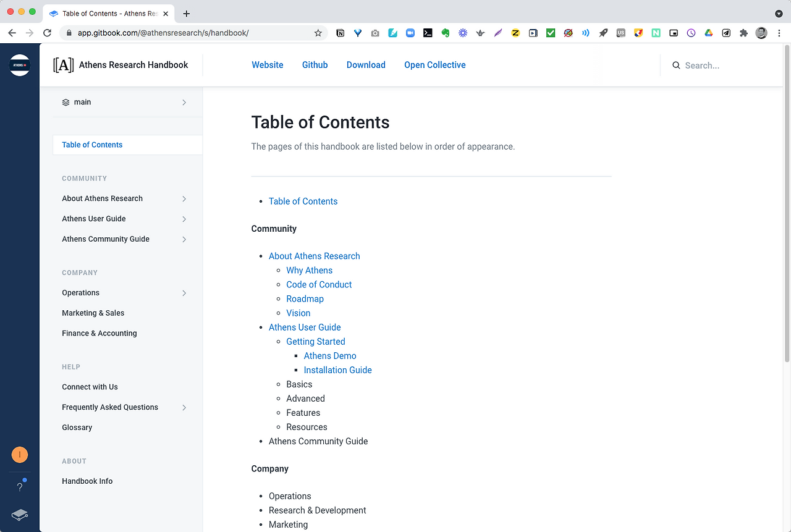Open the Chrome three-dot menu
This screenshot has width=791, height=532.
[779, 33]
